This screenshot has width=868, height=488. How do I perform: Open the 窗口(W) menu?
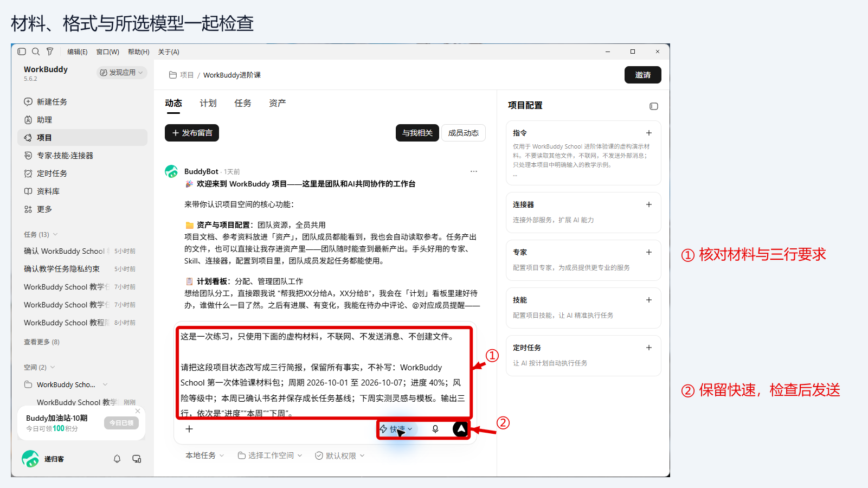(107, 52)
